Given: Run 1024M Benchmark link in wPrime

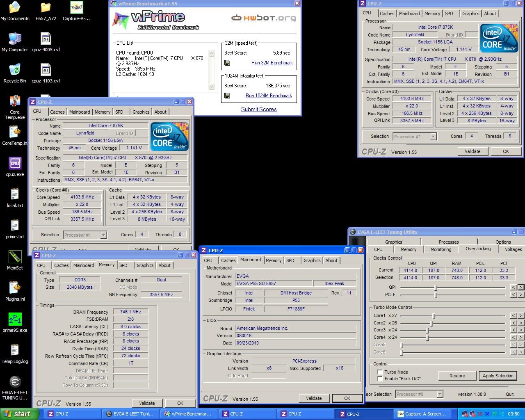Looking at the screenshot, I should point(269,96).
